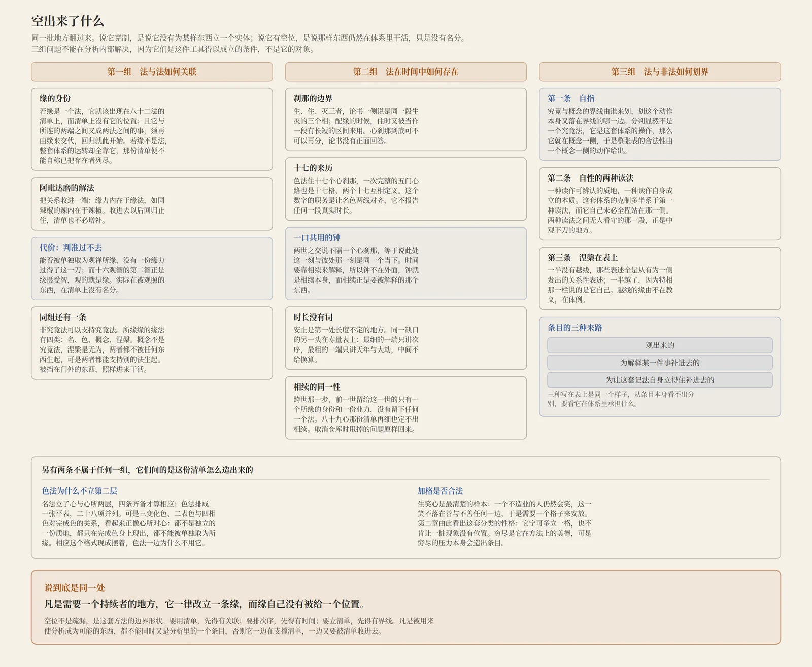Open the card 第二条 自性的两种读法
Screen dimensions: 812x667
[660, 204]
